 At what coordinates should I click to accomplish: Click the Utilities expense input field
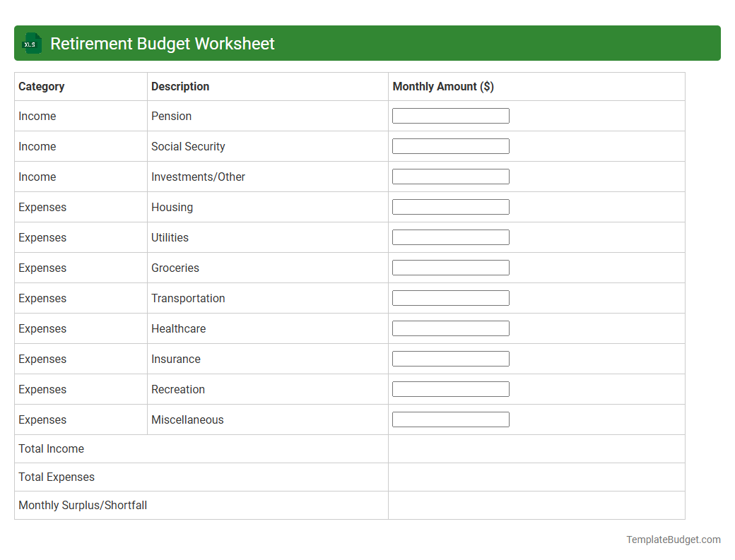[450, 237]
